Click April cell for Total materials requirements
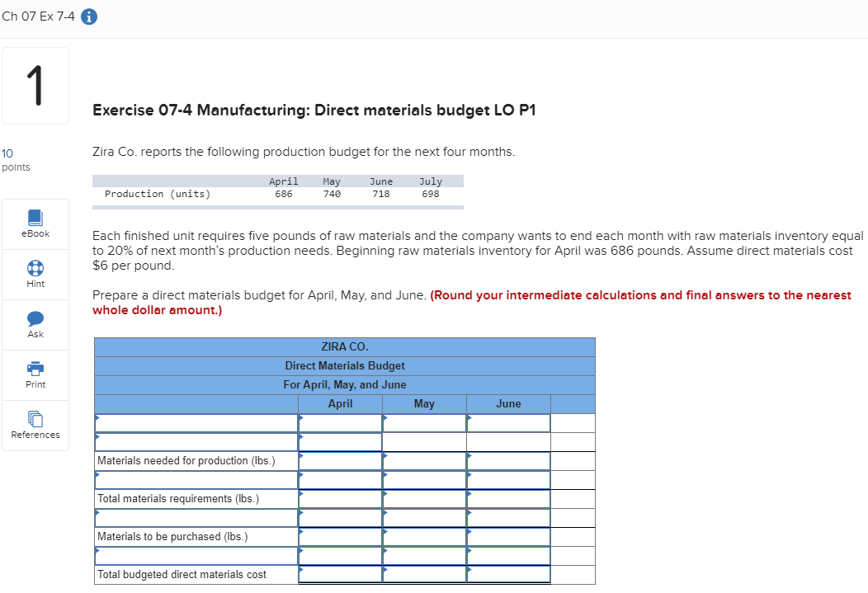 coord(341,499)
